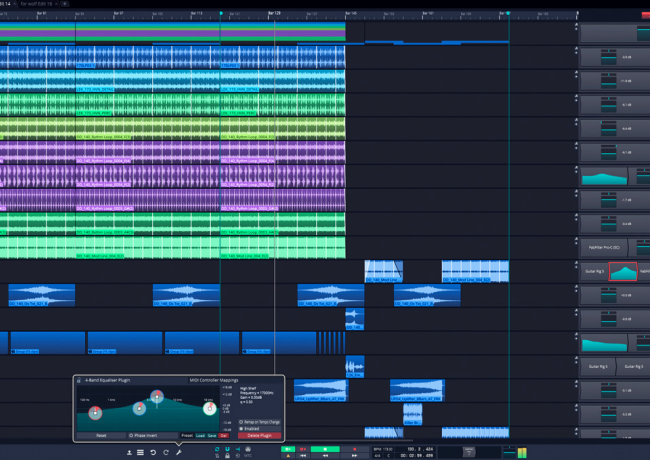The height and width of the screenshot is (460, 650).
Task: Click the Bar 129 ruler marker
Action: [274, 13]
